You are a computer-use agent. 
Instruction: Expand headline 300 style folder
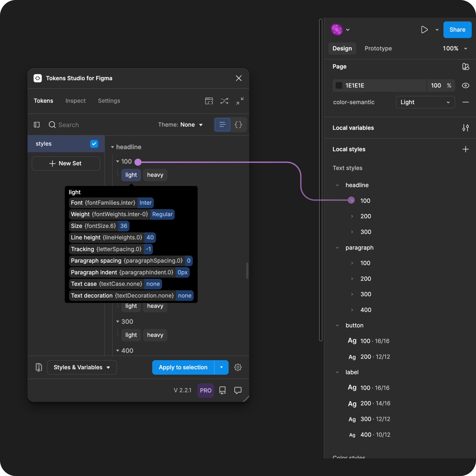(352, 232)
